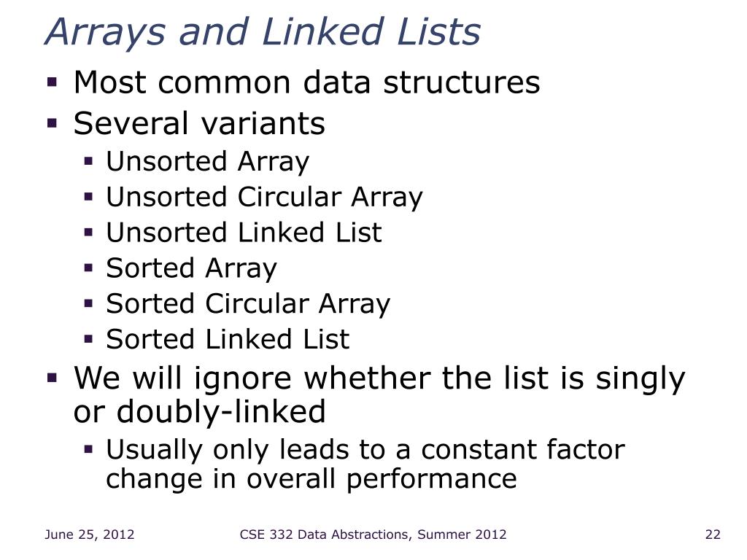Click the Sorted Array text line
747x560 pixels.
(x=191, y=268)
